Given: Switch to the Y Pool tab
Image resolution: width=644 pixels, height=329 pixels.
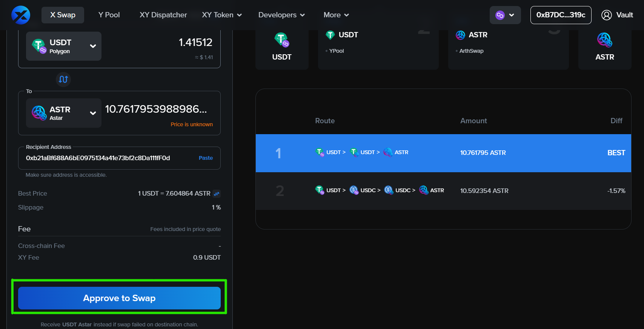Looking at the screenshot, I should [x=109, y=15].
